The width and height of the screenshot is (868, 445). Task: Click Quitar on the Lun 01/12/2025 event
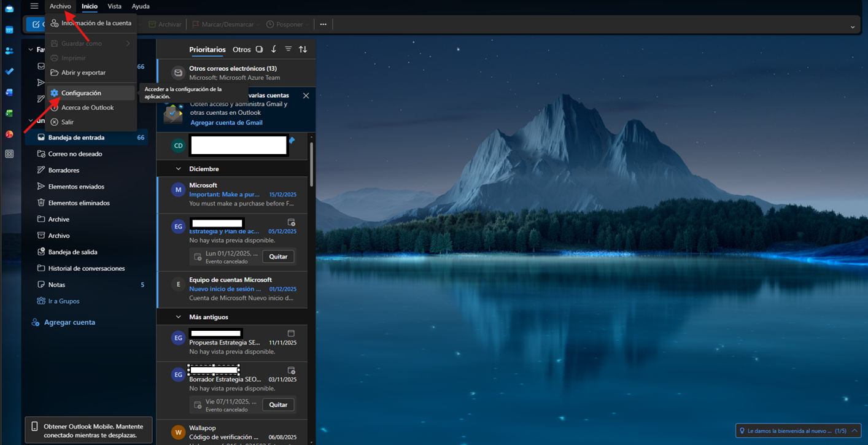click(x=278, y=257)
